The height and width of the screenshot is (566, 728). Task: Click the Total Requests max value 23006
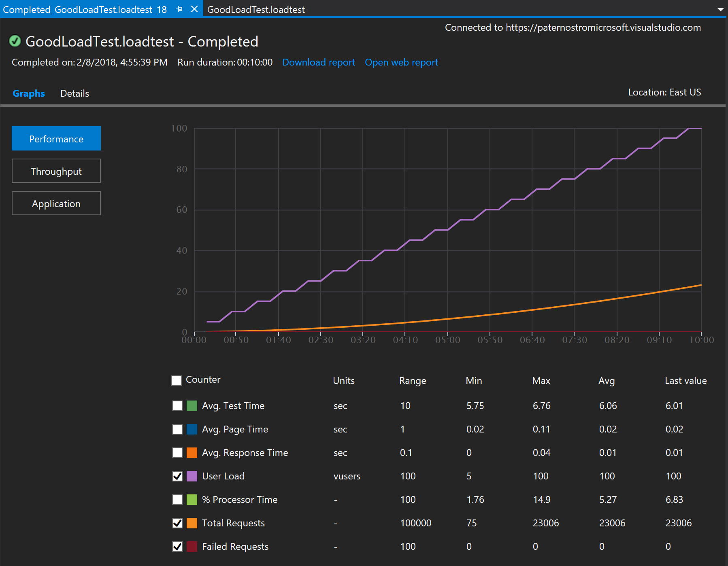[x=546, y=523]
